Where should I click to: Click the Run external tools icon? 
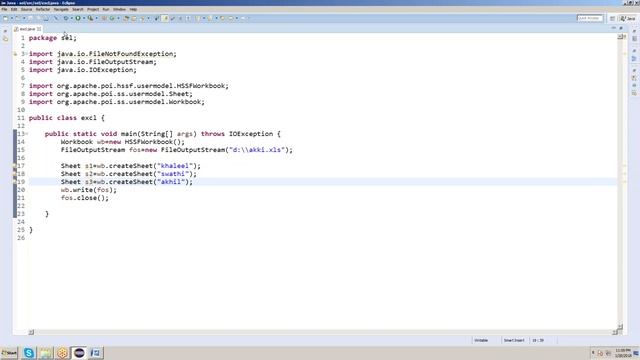(x=91, y=18)
